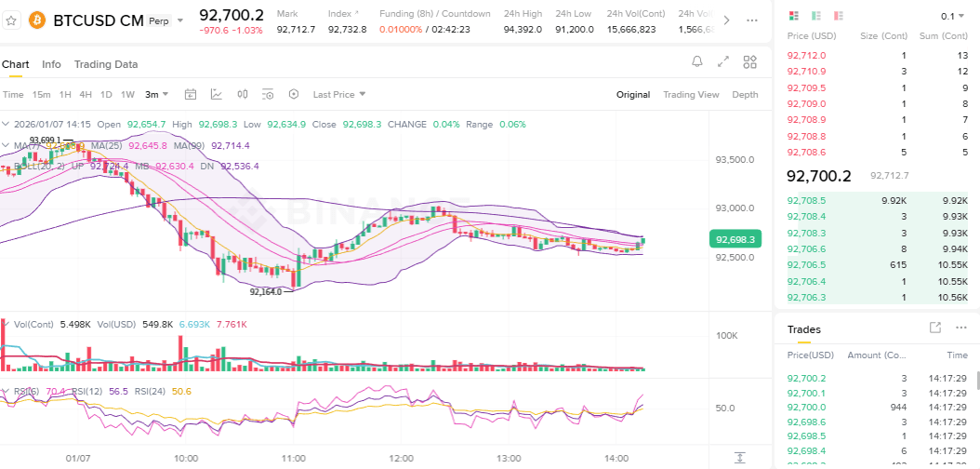Show bids-only order book view (green icon)
This screenshot has height=469, width=980.
pyautogui.click(x=816, y=16)
